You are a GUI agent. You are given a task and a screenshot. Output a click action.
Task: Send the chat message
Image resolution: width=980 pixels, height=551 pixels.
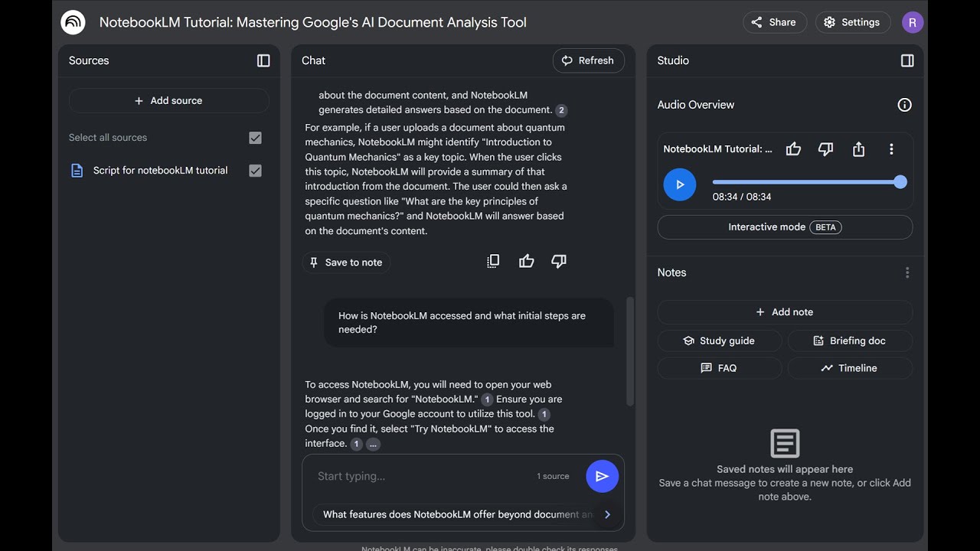pos(603,476)
